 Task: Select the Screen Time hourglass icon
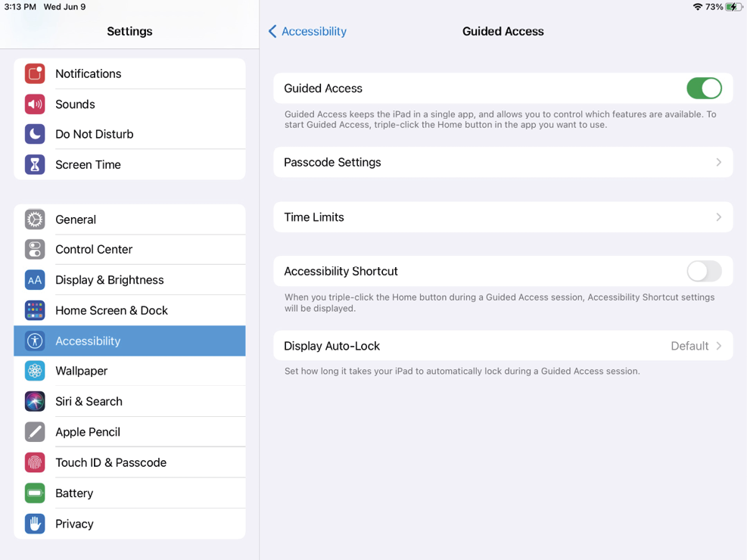click(x=35, y=164)
